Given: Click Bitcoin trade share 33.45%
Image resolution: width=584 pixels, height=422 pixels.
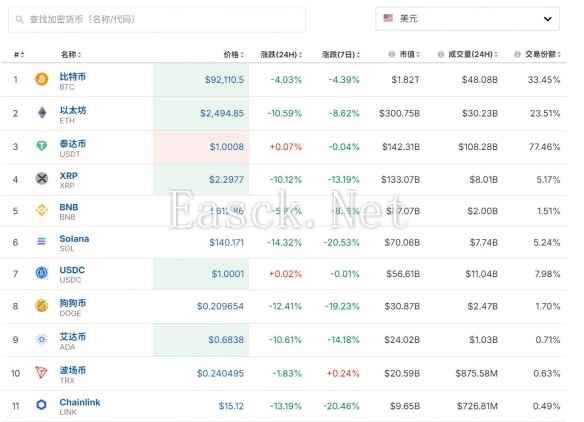Looking at the screenshot, I should pos(544,80).
